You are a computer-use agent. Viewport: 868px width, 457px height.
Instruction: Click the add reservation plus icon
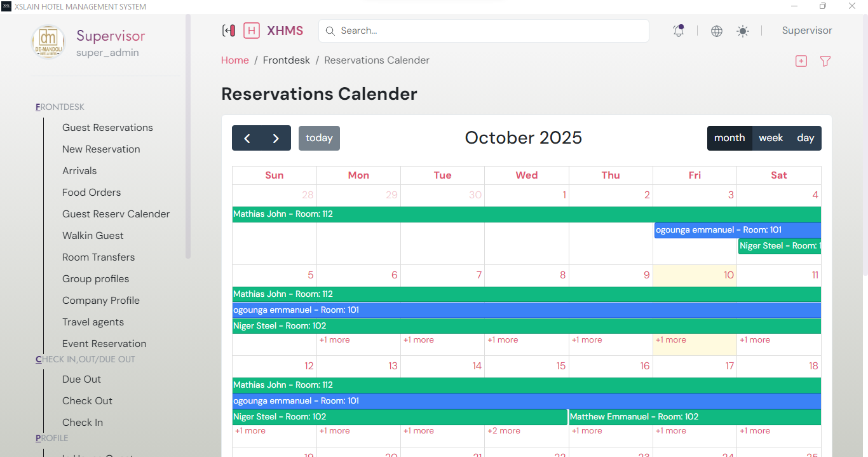(801, 61)
